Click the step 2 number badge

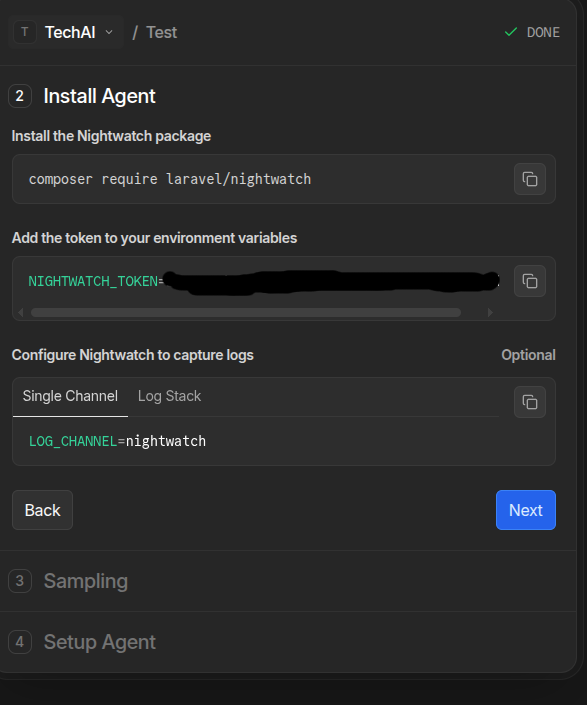tap(20, 96)
